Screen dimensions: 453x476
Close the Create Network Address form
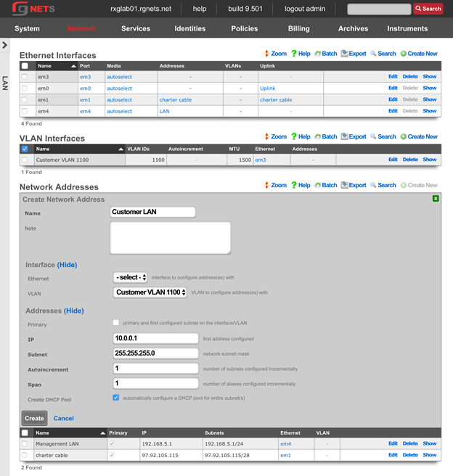[x=436, y=198]
